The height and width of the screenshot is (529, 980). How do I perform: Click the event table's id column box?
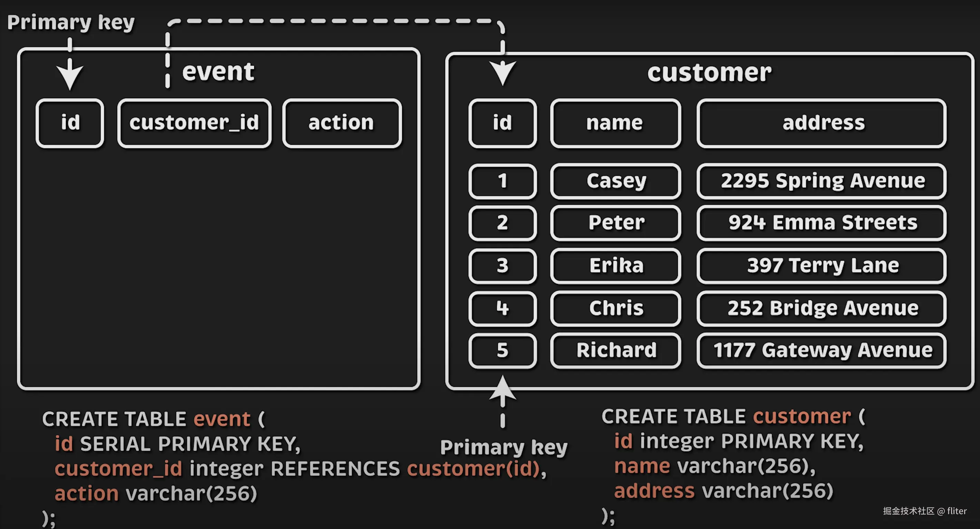coord(70,123)
